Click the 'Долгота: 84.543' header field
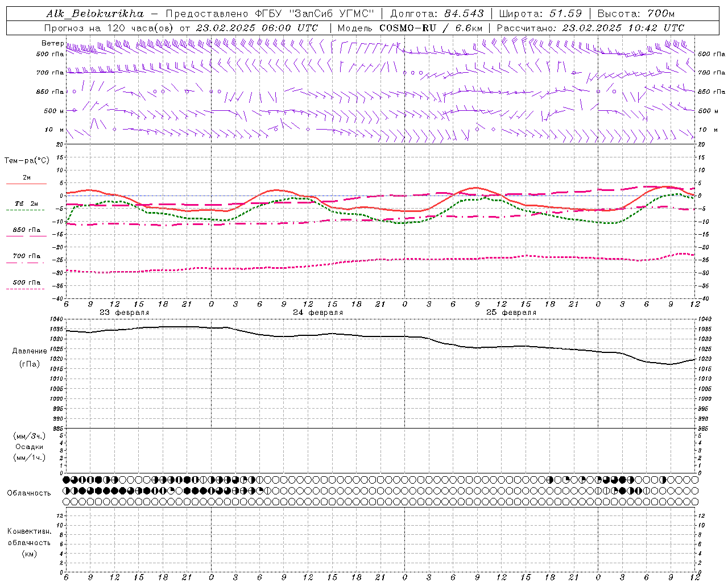The width and height of the screenshot is (728, 582). pyautogui.click(x=437, y=14)
